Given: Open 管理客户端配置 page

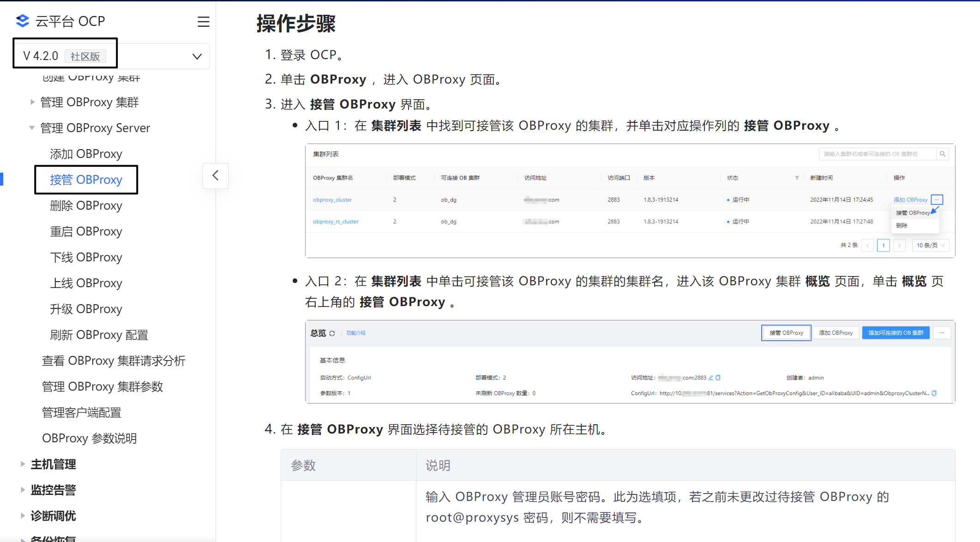Looking at the screenshot, I should coord(81,412).
